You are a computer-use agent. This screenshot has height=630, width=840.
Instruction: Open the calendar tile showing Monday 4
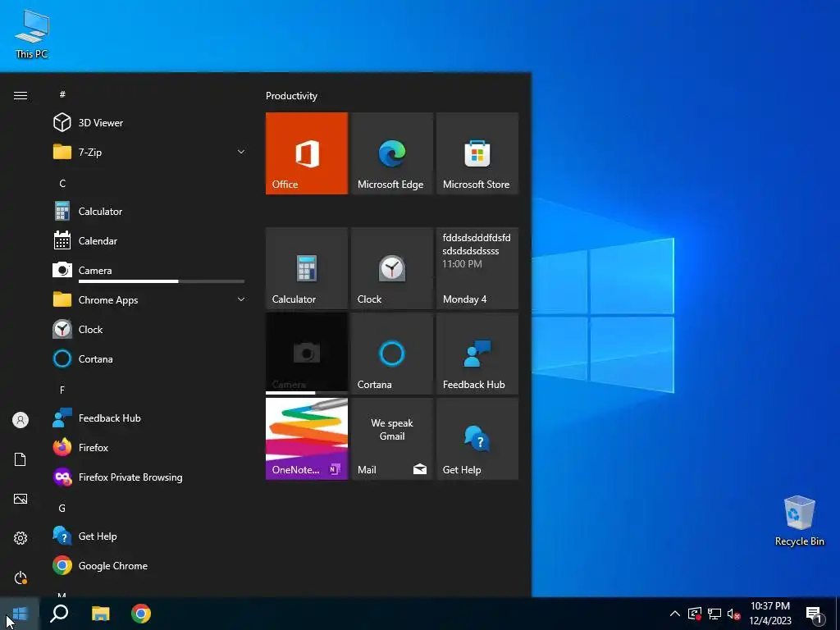pos(477,268)
